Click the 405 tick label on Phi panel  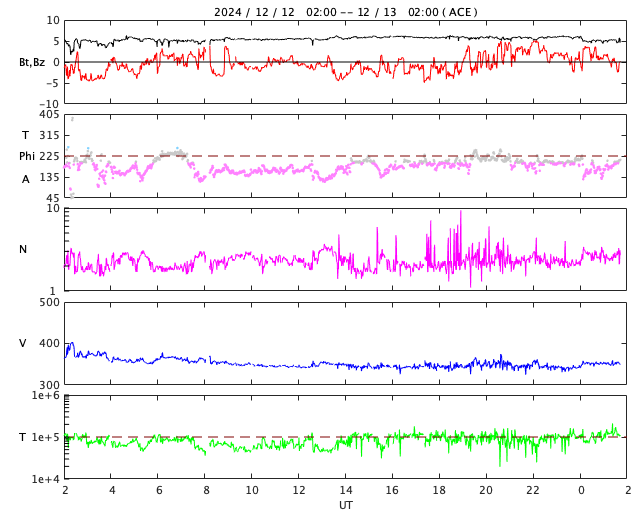[x=49, y=115]
